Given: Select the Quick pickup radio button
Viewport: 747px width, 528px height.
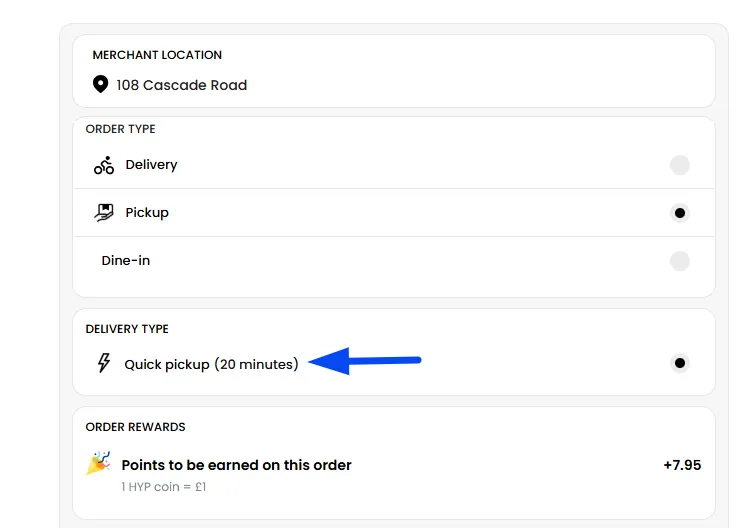Looking at the screenshot, I should click(680, 363).
